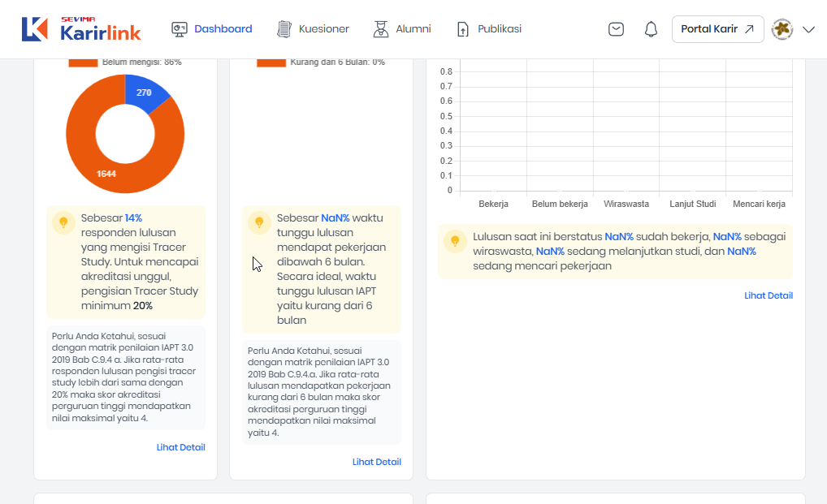Click the university avatar logo
Viewport: 827px width, 504px height.
coord(782,29)
